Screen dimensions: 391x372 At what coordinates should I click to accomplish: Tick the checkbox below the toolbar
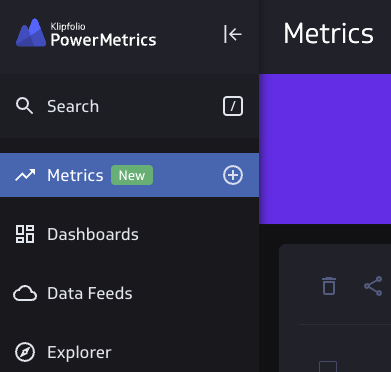point(328,366)
